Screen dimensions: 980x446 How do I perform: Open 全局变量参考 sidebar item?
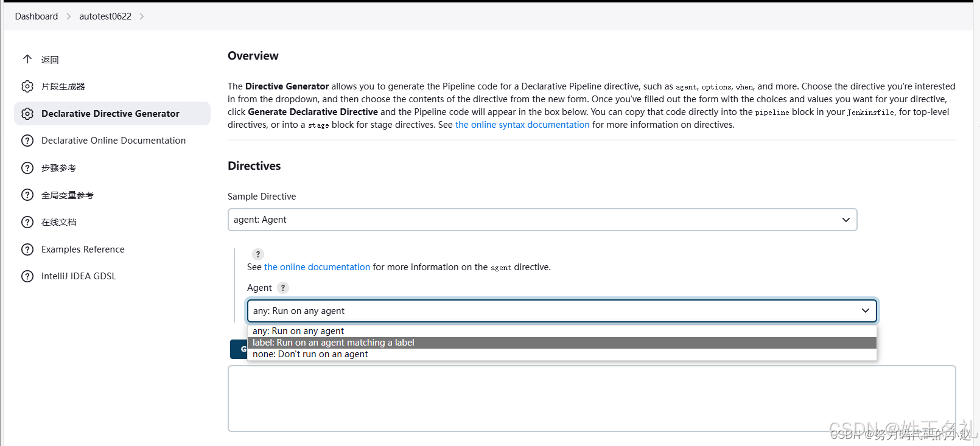(68, 195)
